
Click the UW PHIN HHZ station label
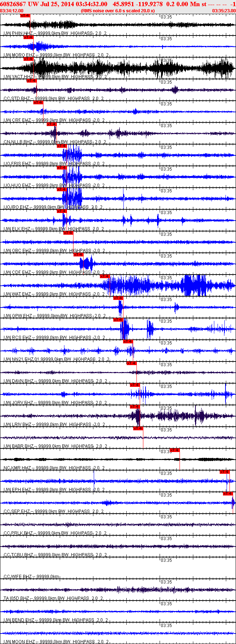pos(55,33)
